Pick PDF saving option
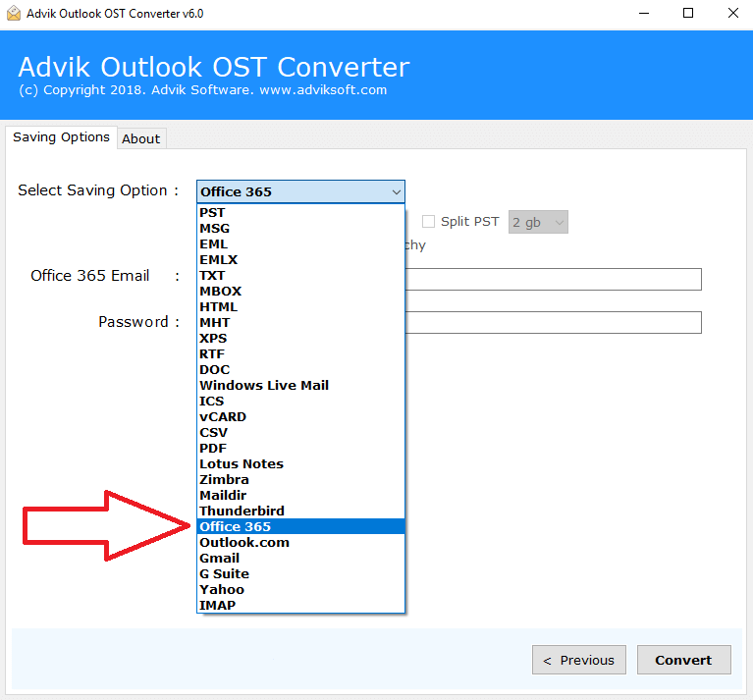 [300, 448]
